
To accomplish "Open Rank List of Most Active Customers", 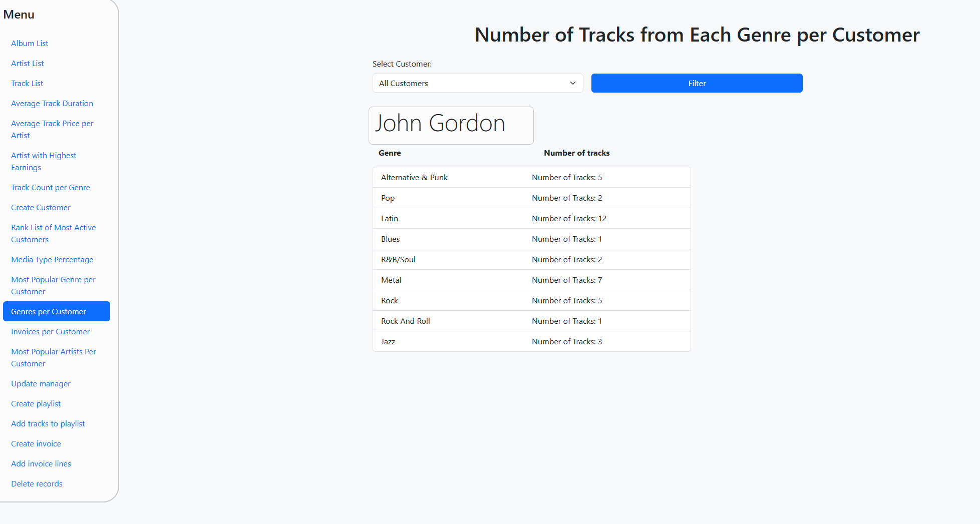I will [53, 233].
